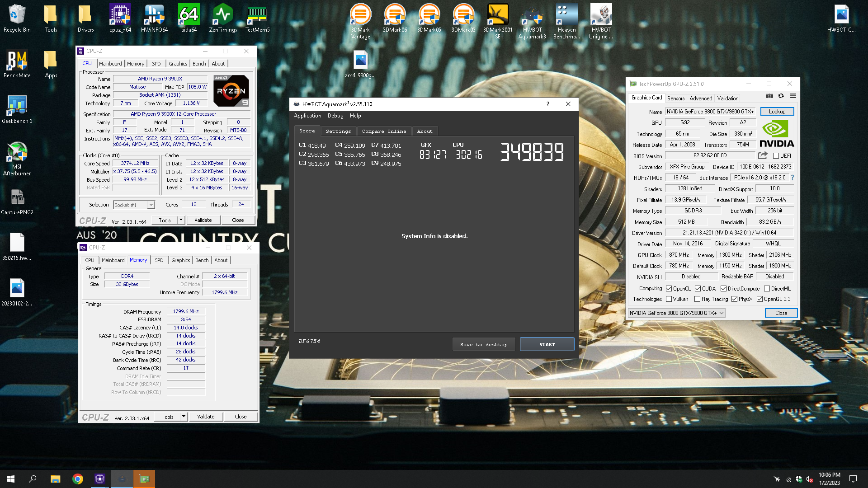Open MSI Afterburner desktop shortcut
The image size is (868, 488).
17,158
